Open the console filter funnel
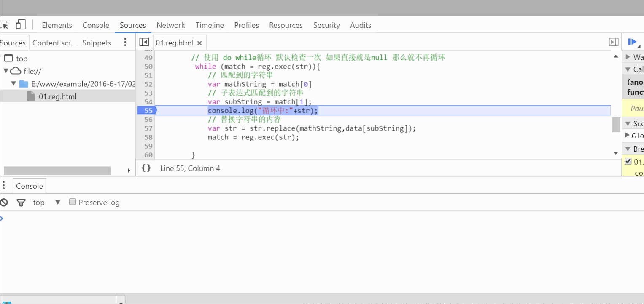 (x=21, y=203)
